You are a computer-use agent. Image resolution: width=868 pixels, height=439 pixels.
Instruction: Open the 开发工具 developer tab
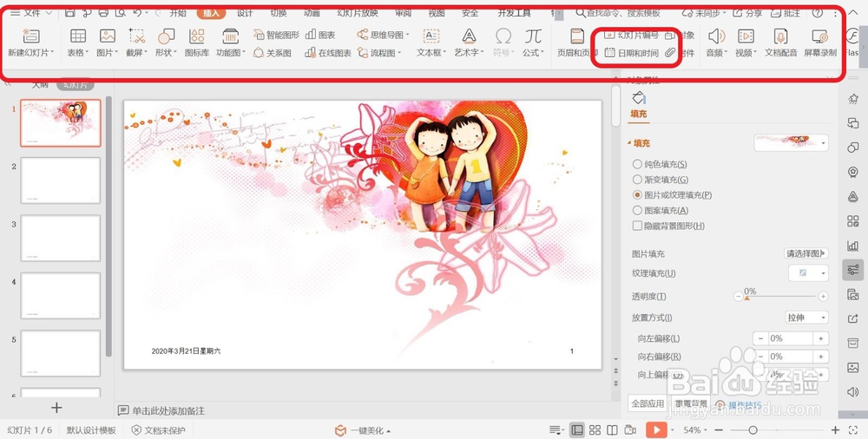[514, 13]
